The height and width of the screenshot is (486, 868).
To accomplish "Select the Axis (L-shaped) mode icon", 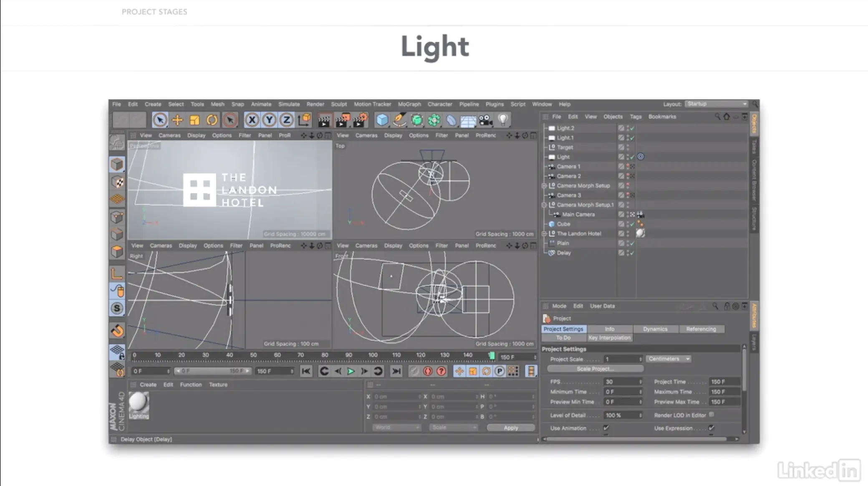I will 117,273.
